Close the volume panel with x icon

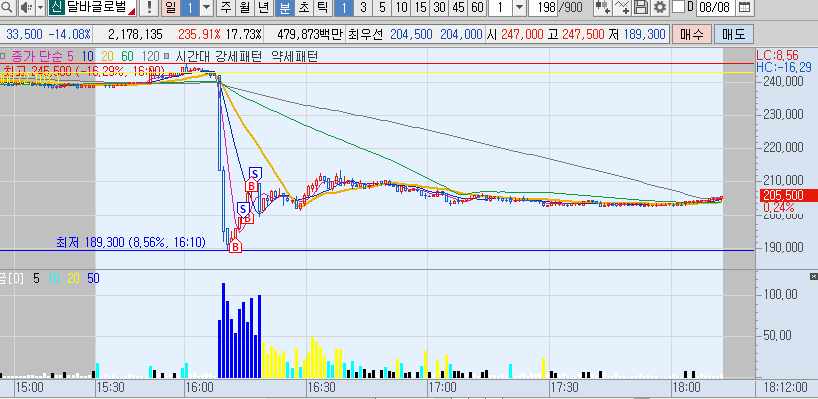(x=813, y=276)
